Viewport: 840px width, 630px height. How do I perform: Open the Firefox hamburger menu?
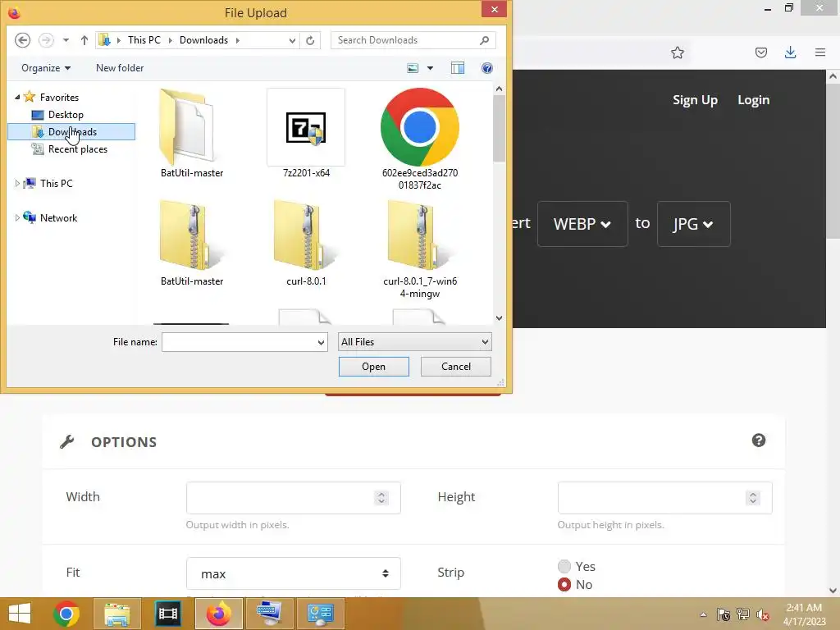(x=819, y=52)
